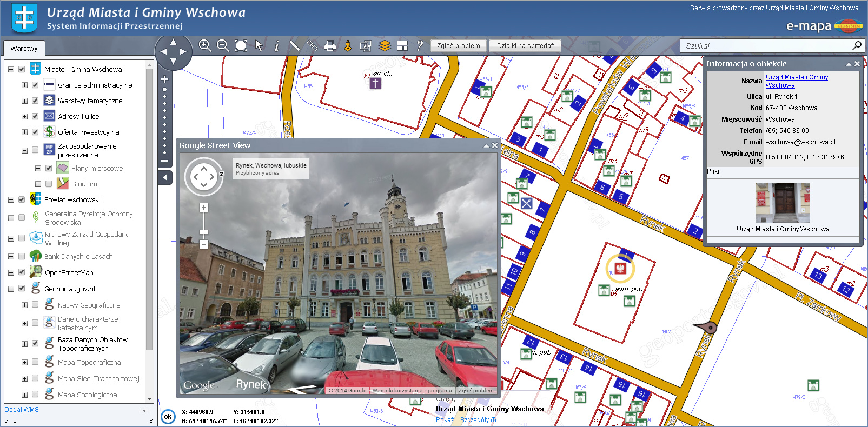The image size is (868, 427).
Task: Collapse Geoportal.gov.pl tree node
Action: pos(11,289)
